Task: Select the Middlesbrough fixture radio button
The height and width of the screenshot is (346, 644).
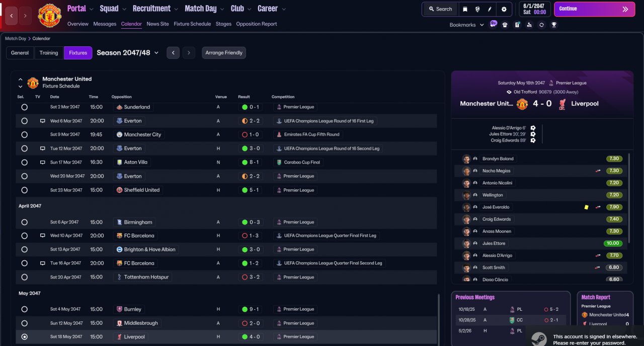Action: coord(24,323)
